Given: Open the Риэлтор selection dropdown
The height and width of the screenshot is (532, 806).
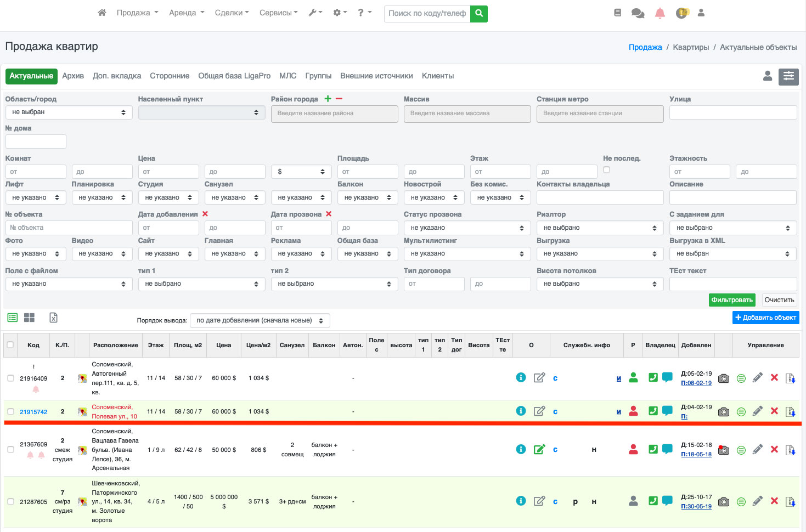Looking at the screenshot, I should pyautogui.click(x=600, y=228).
